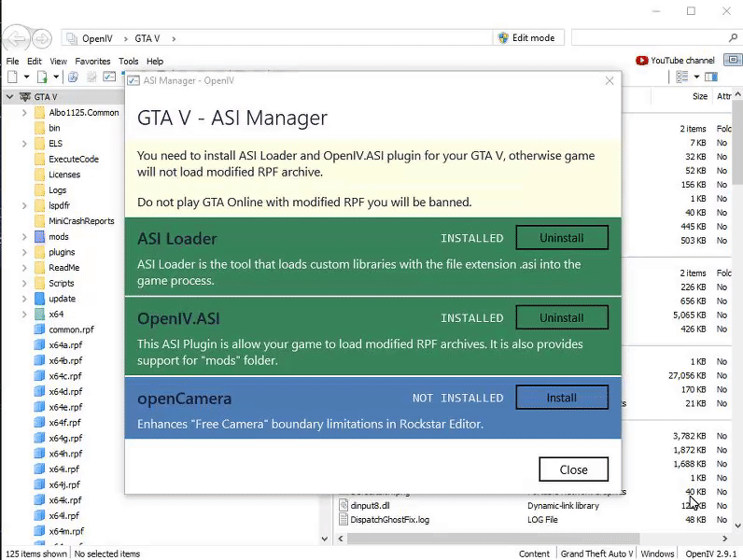Select the Logs folder
The image size is (743, 560).
[x=57, y=190]
